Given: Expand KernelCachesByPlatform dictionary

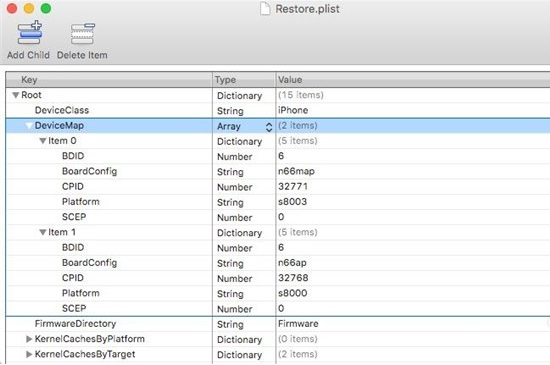Looking at the screenshot, I should (x=29, y=339).
